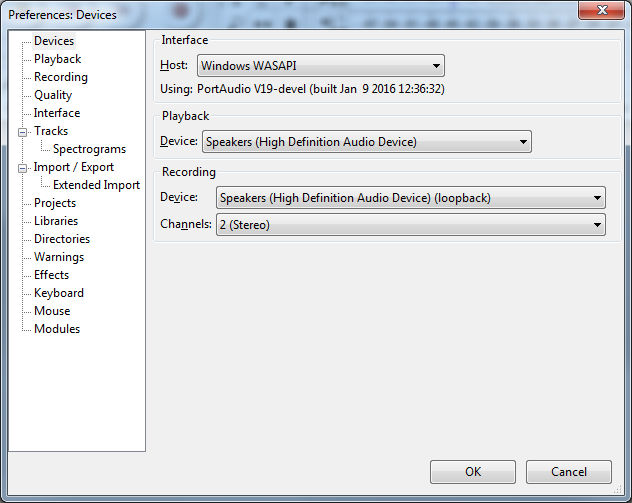The width and height of the screenshot is (632, 503).
Task: Select Effects in the preferences tree
Action: [x=51, y=275]
